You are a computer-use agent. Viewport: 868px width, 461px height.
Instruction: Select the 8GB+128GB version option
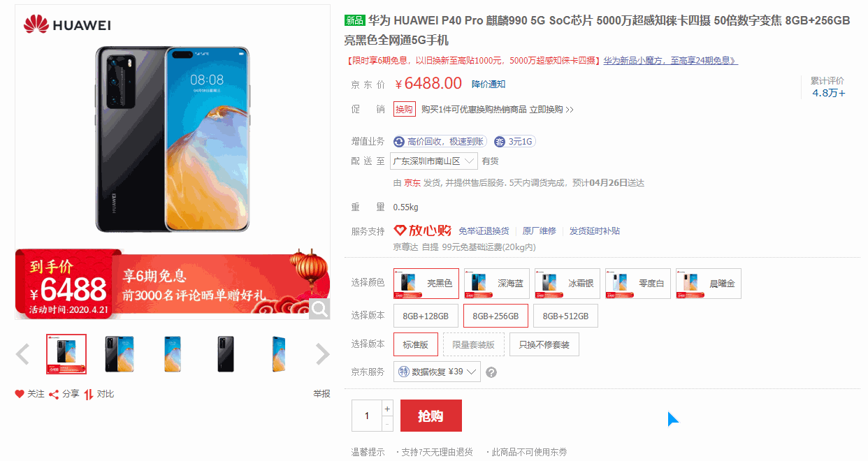pyautogui.click(x=426, y=316)
